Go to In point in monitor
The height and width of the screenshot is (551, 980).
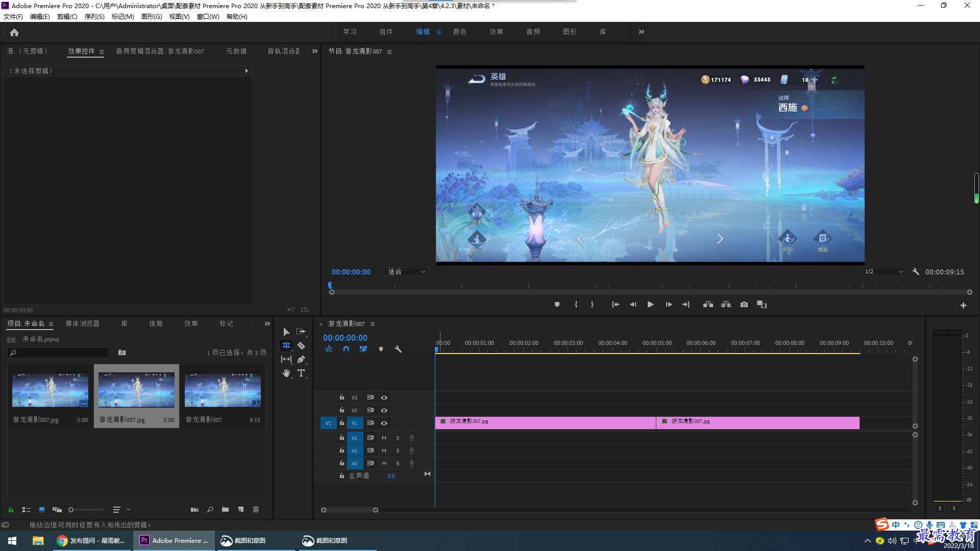[615, 305]
